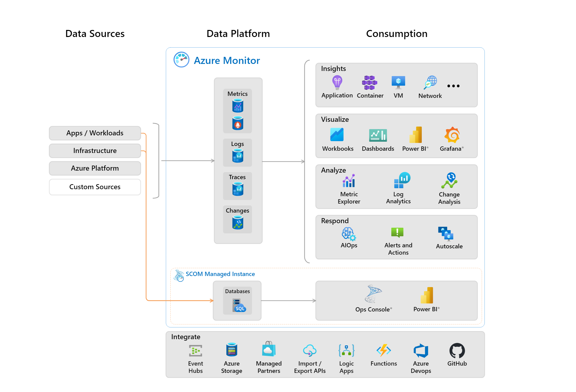
Task: Click the Data Sources heading
Action: 95,34
